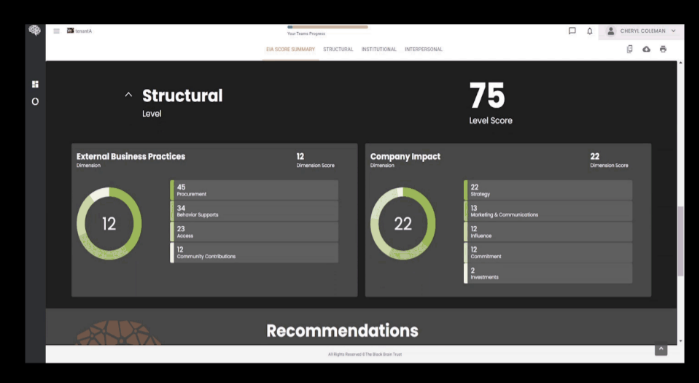This screenshot has width=699, height=383.
Task: Select the Investments score row
Action: pyautogui.click(x=548, y=273)
